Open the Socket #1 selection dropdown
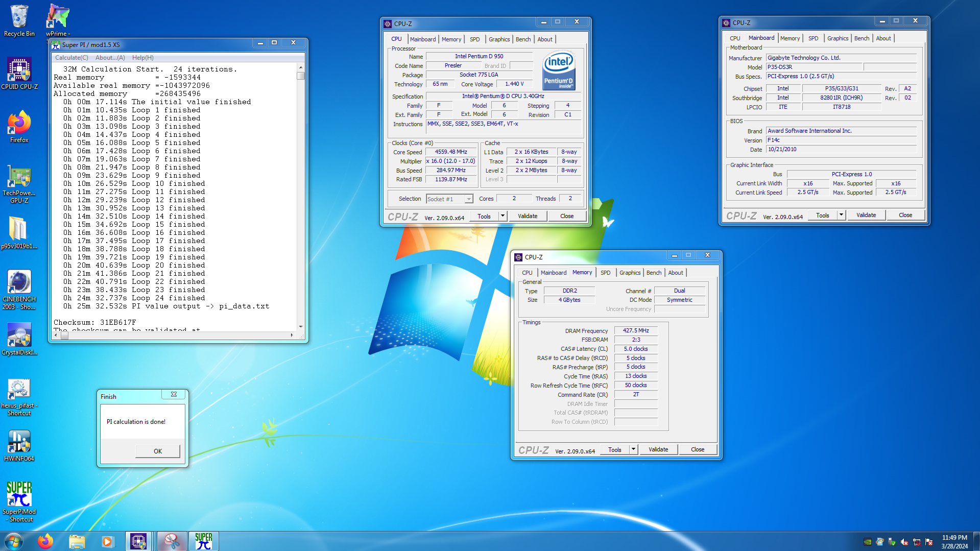Viewport: 980px width, 551px height. (x=449, y=199)
